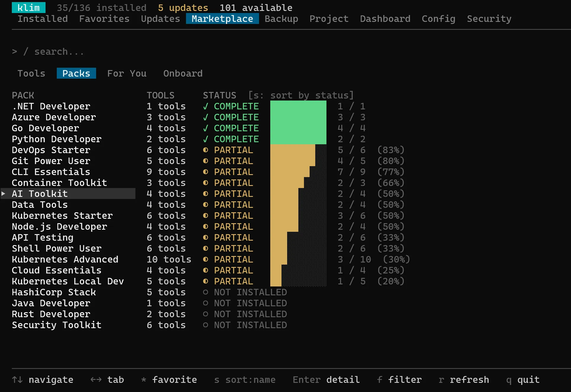
Task: Click the sort:name footer option
Action: coord(245,380)
